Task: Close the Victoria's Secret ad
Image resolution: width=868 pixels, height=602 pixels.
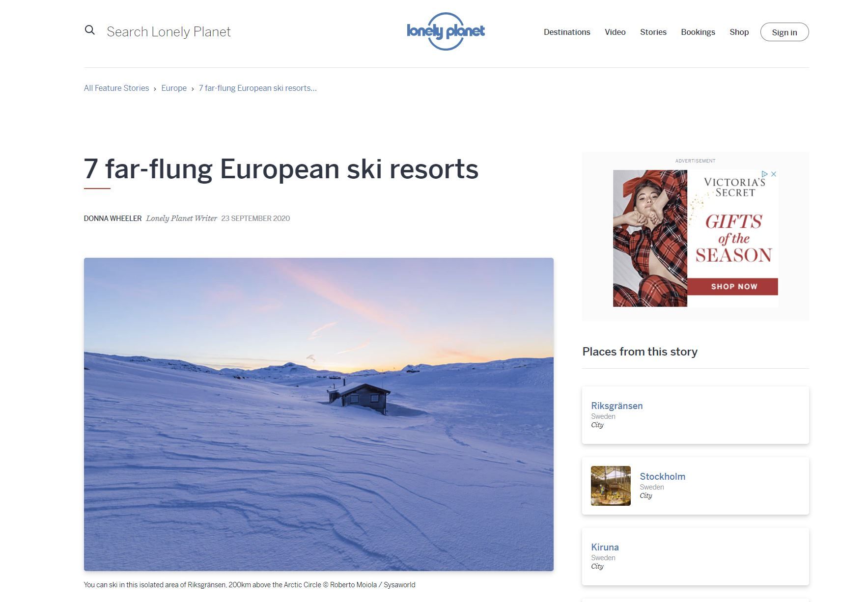Action: 774,174
